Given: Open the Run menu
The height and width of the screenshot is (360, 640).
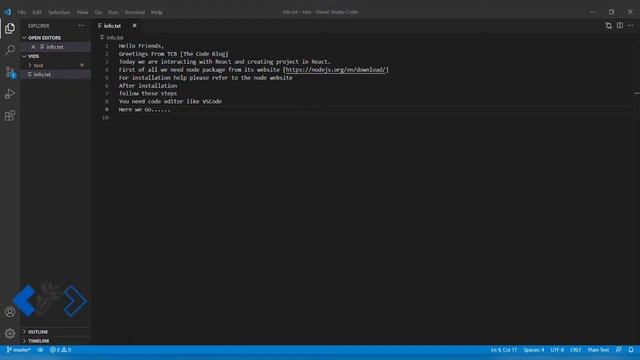Looking at the screenshot, I should 113,12.
